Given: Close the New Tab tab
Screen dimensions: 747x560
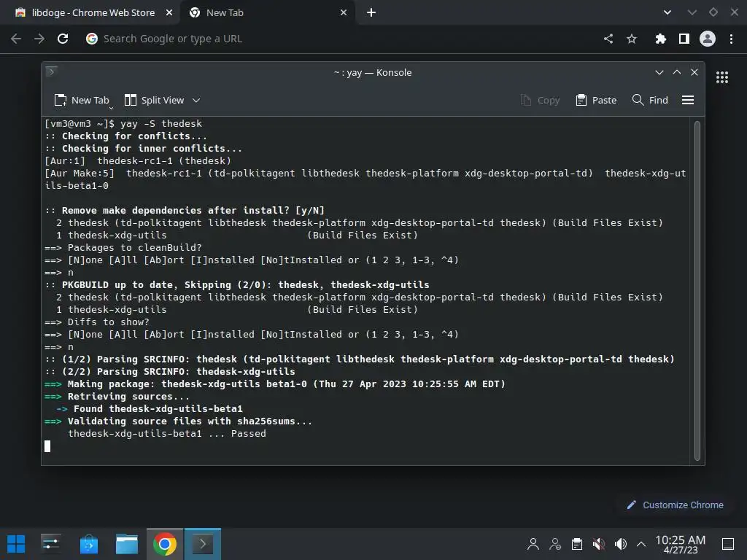Looking at the screenshot, I should click(344, 13).
